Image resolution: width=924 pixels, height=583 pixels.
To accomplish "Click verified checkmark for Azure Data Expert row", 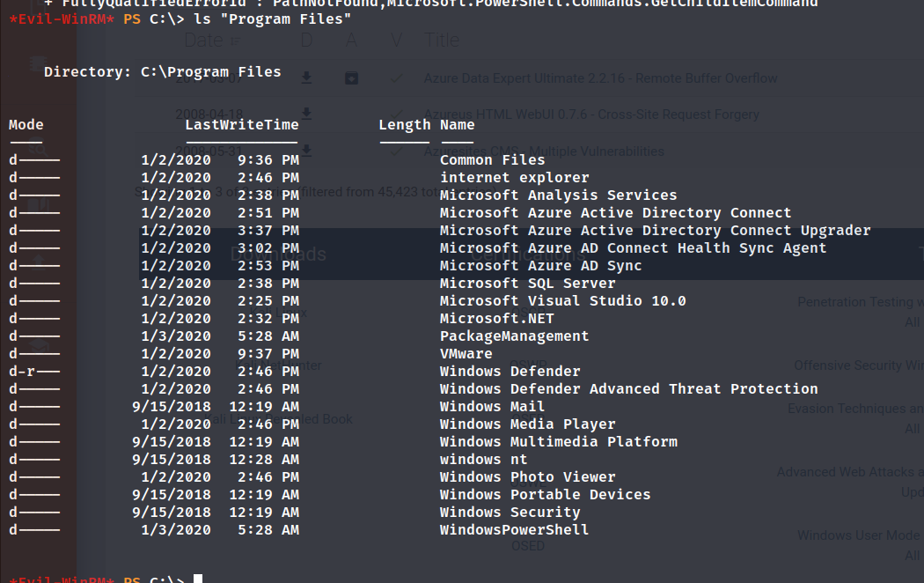I will click(x=397, y=77).
